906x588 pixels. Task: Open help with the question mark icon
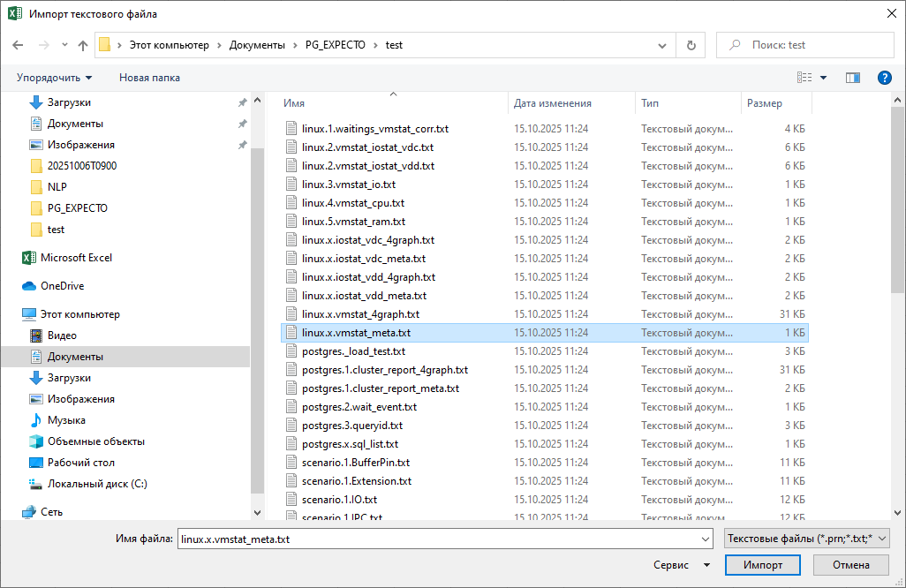[884, 78]
